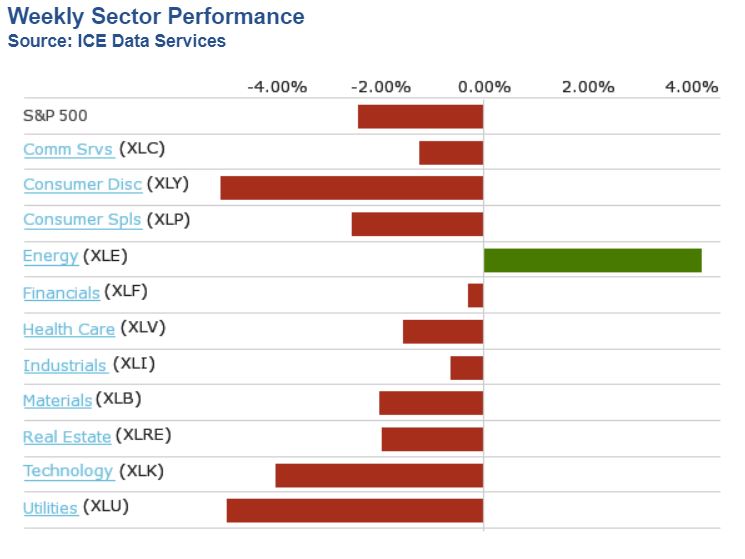
Task: Click the green Energy performance bar
Action: coord(592,260)
